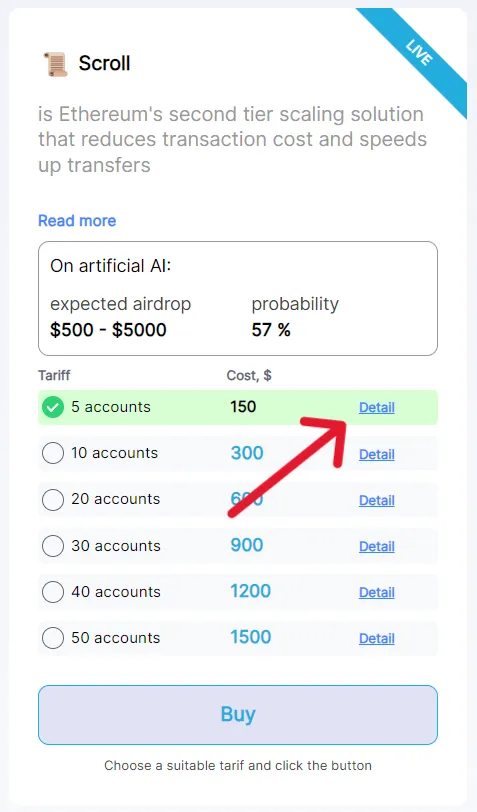
Task: View Detail of the 30 accounts tariff
Action: point(377,546)
